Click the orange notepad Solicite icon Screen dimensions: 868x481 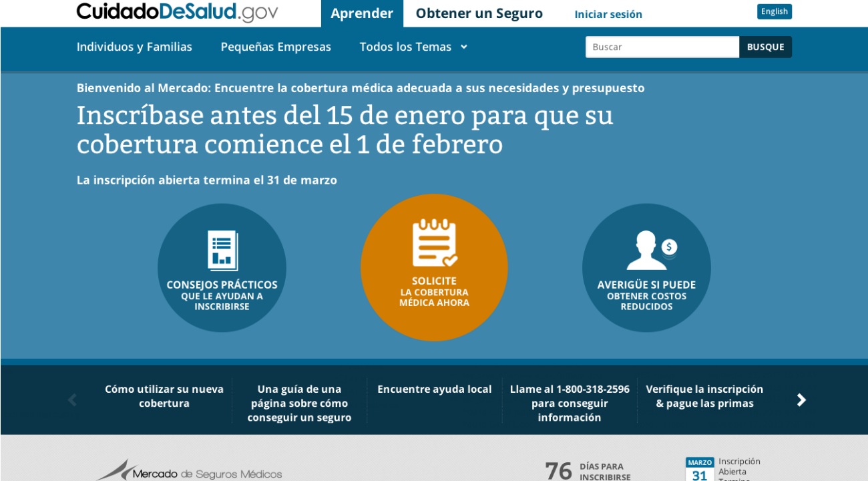coord(434,243)
